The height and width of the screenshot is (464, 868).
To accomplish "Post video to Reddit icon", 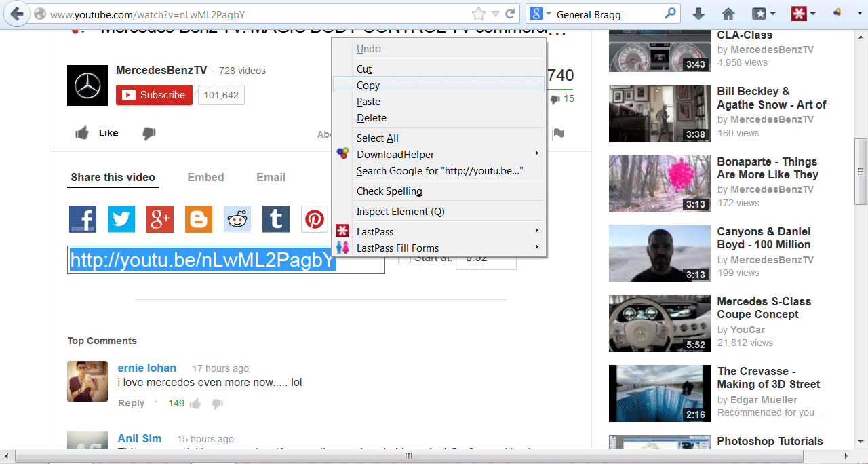I will [237, 219].
